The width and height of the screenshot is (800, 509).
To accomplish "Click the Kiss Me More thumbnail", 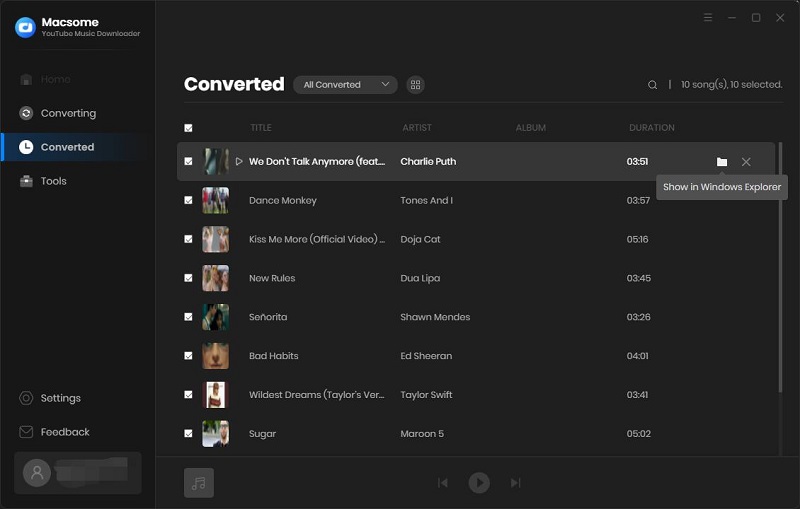I will 215,239.
